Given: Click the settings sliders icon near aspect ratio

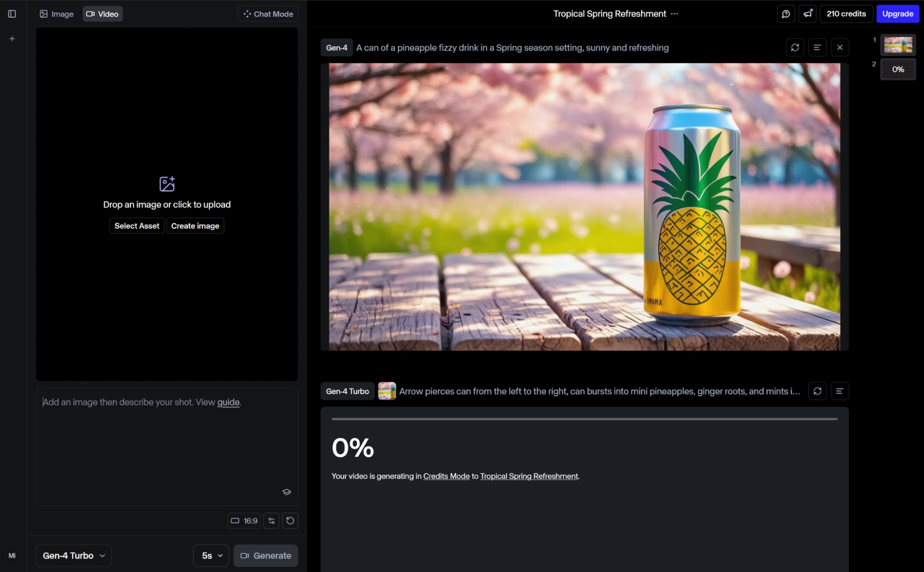Looking at the screenshot, I should tap(271, 521).
